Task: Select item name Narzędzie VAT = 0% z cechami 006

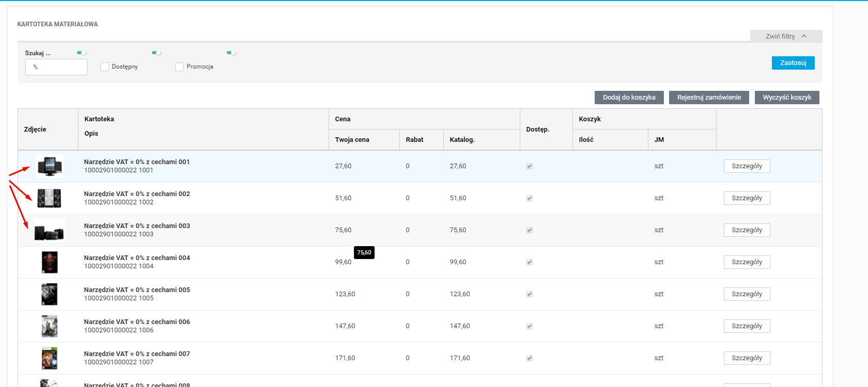Action: 137,322
